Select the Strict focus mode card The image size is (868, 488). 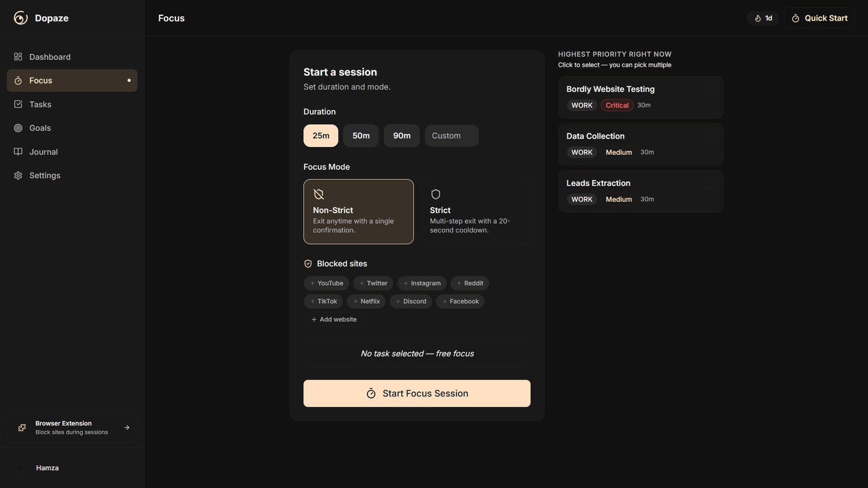(x=476, y=211)
